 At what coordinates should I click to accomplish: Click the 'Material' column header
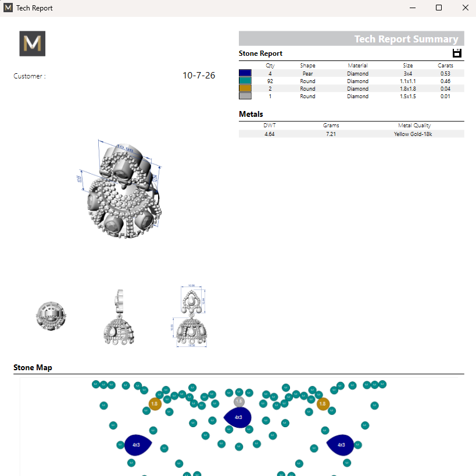[357, 66]
